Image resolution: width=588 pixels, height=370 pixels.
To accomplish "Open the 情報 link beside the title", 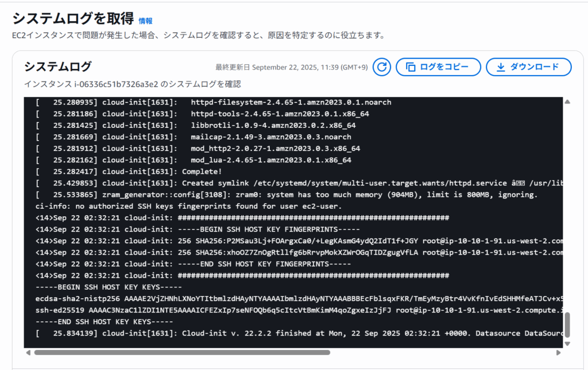I will click(145, 21).
